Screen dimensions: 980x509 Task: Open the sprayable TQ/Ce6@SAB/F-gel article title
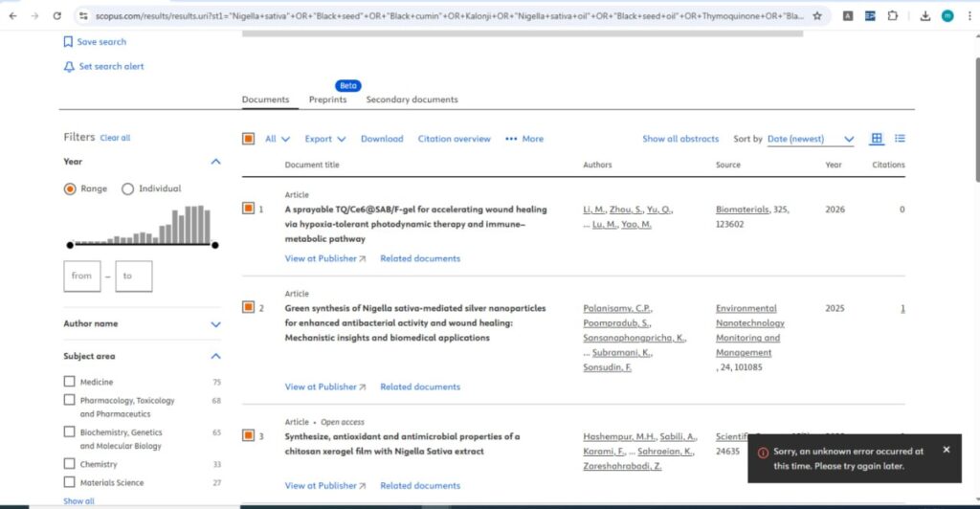tap(415, 224)
